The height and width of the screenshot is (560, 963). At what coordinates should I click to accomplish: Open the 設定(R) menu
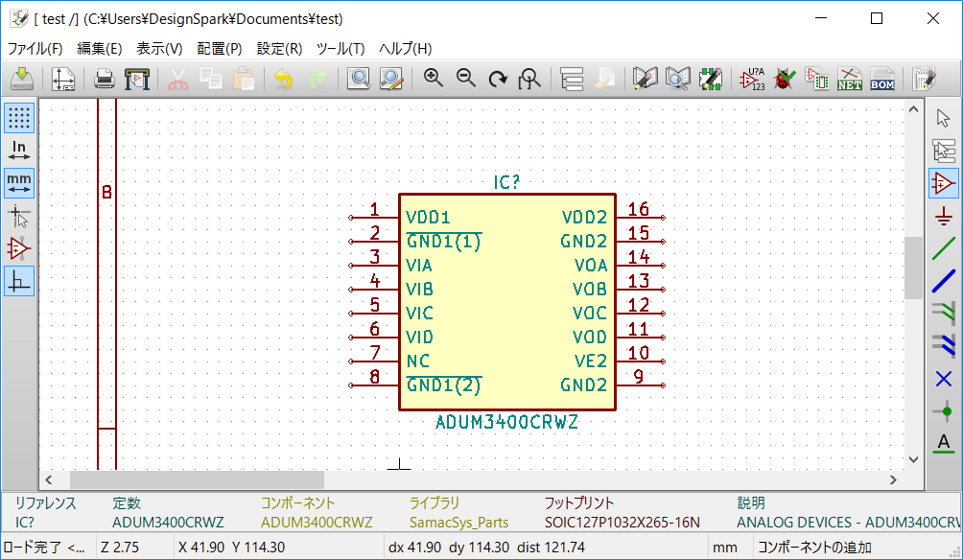pyautogui.click(x=279, y=49)
